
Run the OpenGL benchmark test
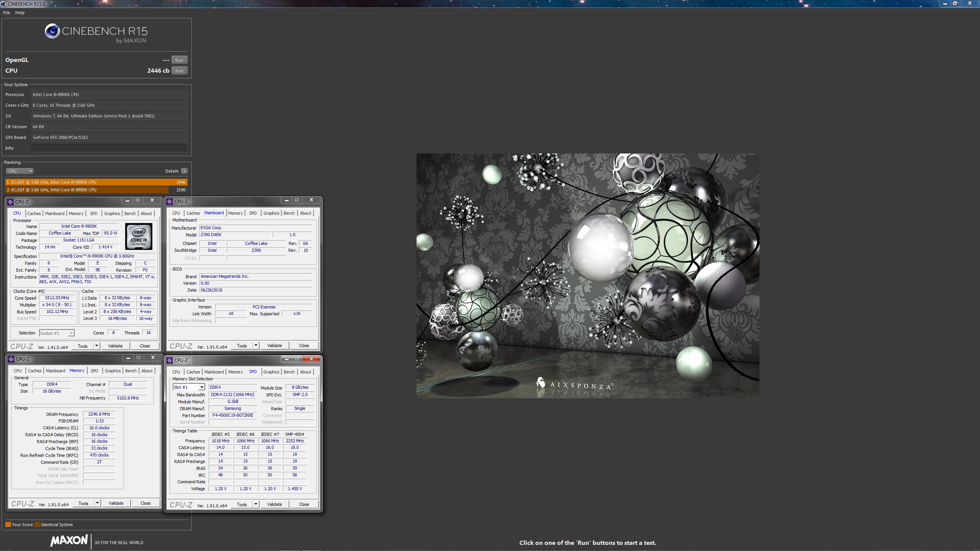click(x=179, y=60)
